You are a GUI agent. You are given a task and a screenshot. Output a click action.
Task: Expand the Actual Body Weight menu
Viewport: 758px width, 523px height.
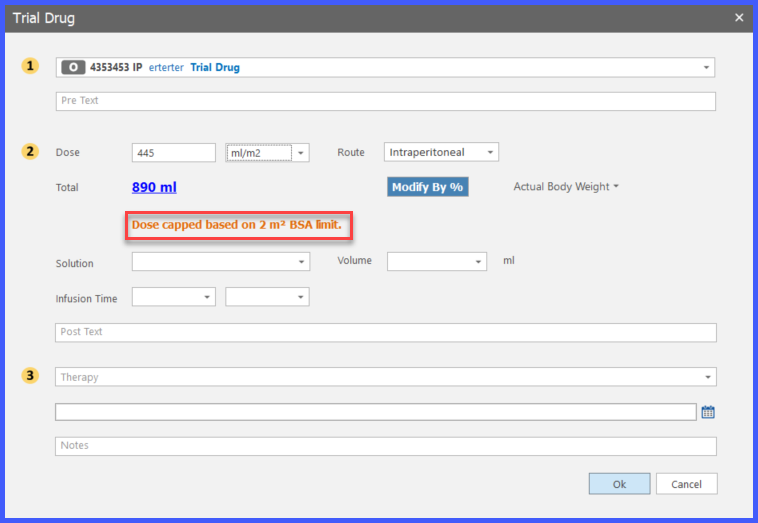(566, 187)
